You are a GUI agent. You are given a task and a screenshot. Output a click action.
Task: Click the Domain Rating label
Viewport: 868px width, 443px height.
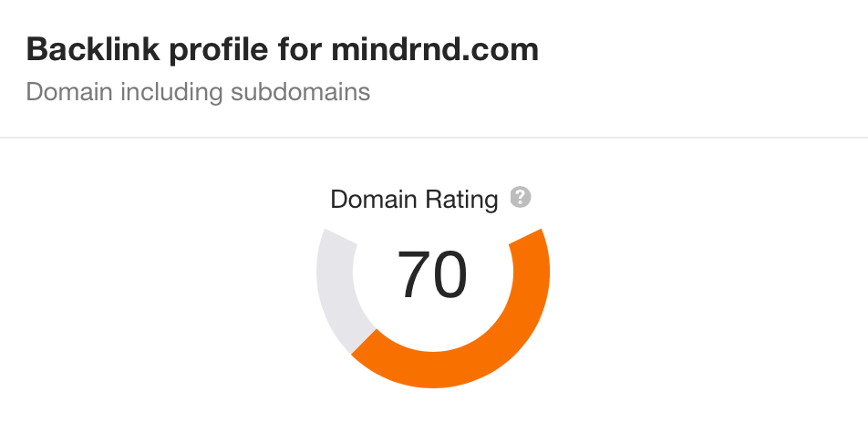pos(414,200)
